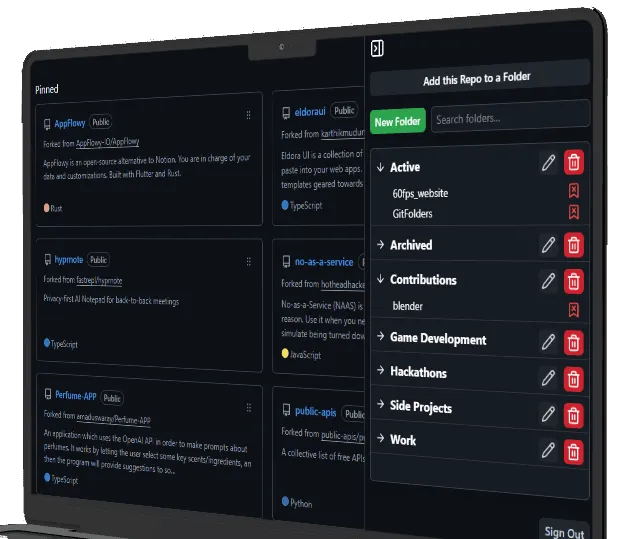Open the 60fps_website repo entry
Viewport: 623px width, 539px height.
[420, 193]
